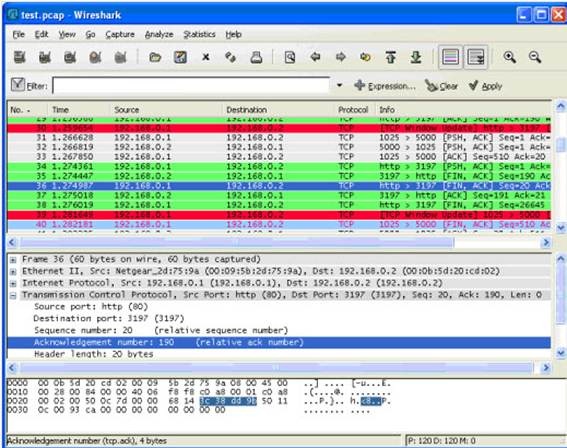Select packet 34 with PSH, ACK
The height and width of the screenshot is (448, 567).
279,167
